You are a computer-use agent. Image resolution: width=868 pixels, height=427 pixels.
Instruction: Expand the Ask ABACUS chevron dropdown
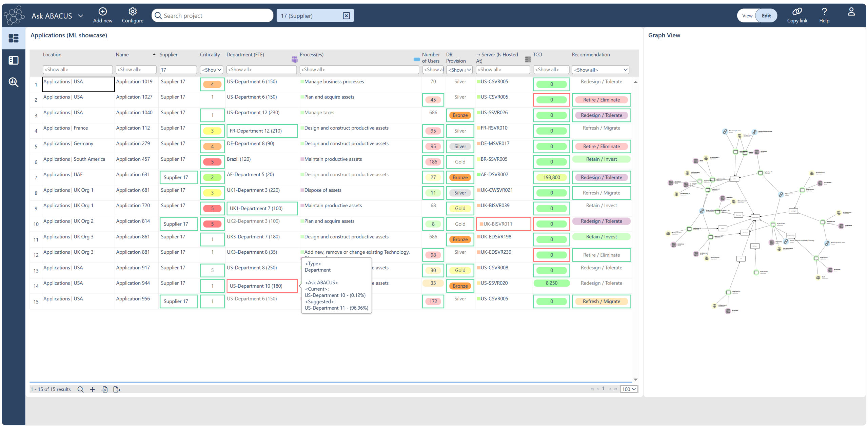(81, 16)
